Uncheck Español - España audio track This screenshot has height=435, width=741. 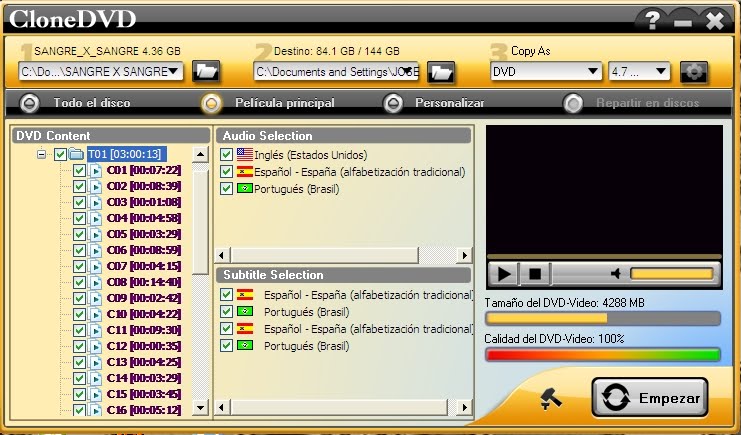click(226, 171)
